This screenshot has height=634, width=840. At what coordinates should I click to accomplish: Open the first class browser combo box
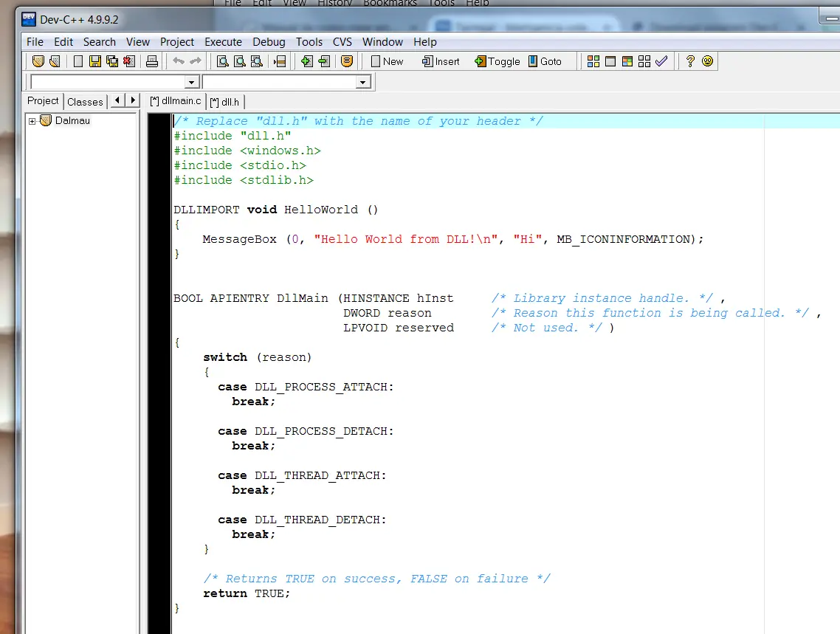pyautogui.click(x=114, y=82)
